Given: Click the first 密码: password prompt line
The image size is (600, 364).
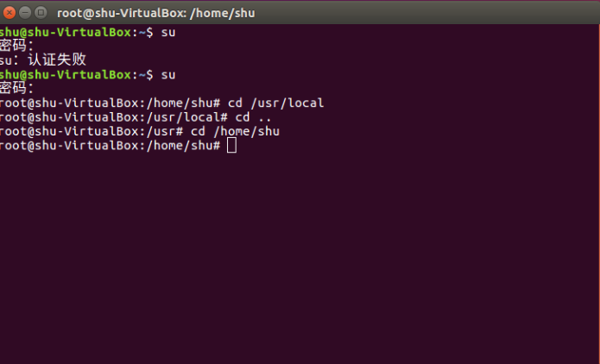Looking at the screenshot, I should [x=17, y=46].
